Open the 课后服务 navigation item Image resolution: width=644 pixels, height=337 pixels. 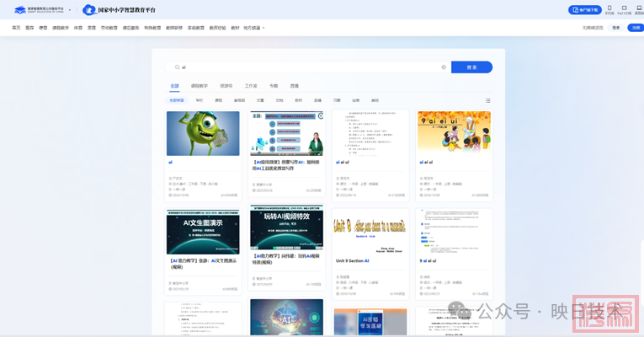coord(130,28)
